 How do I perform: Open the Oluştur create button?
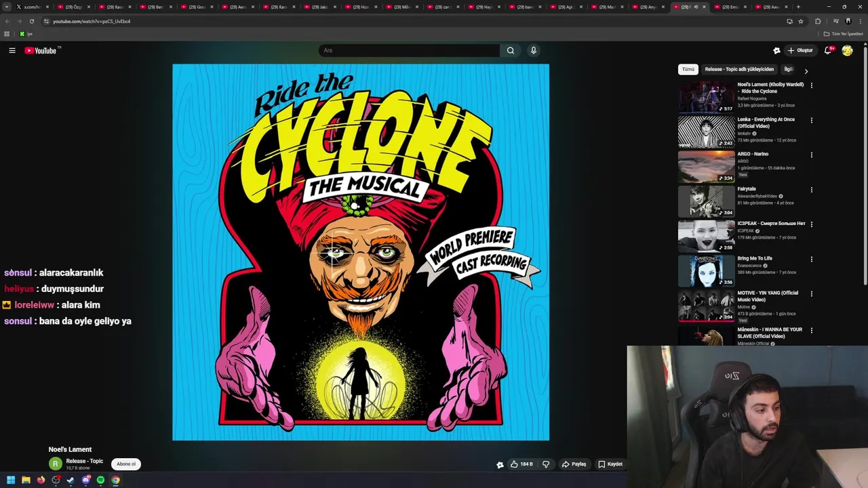[800, 50]
